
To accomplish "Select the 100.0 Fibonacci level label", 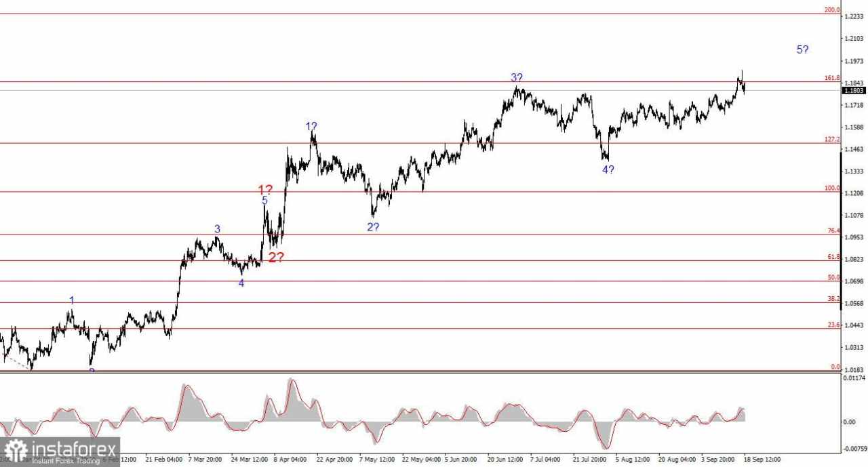I will coord(832,188).
